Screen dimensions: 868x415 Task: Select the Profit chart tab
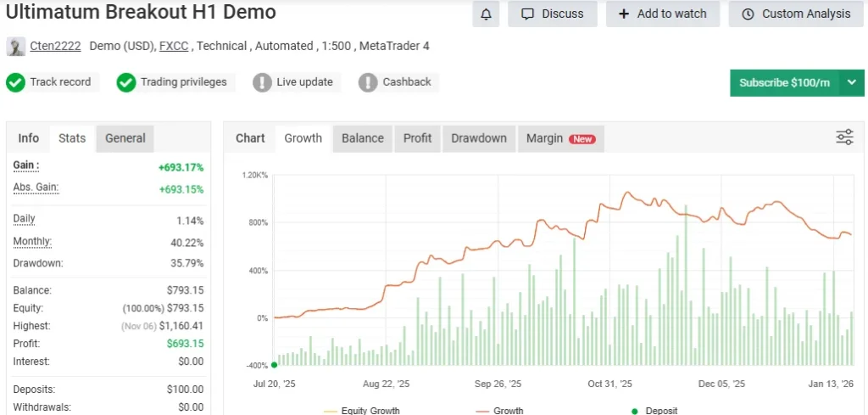[x=417, y=138]
